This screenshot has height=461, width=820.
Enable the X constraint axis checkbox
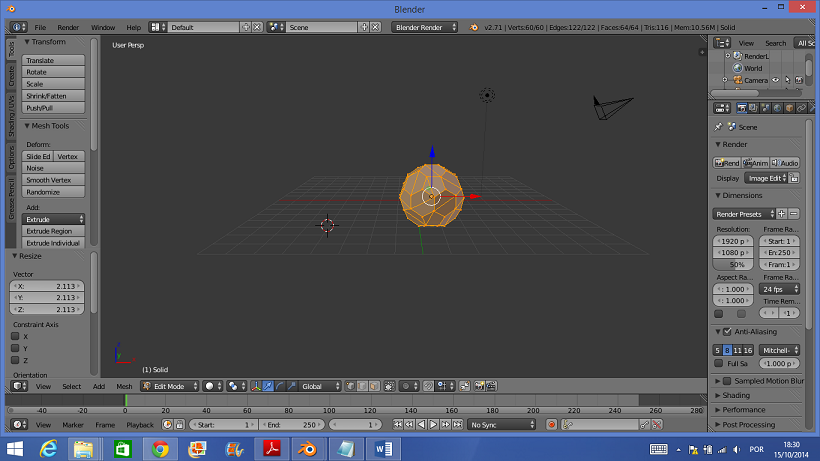(x=15, y=337)
